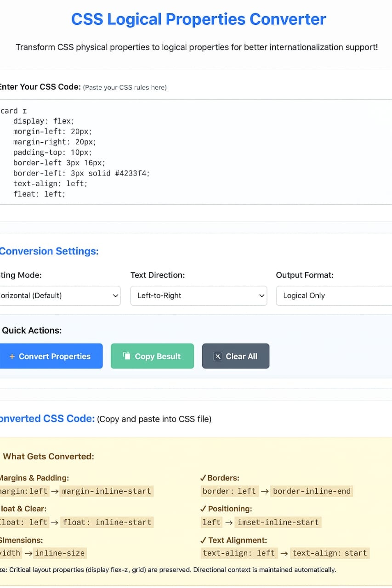Open the Output Format dropdown
This screenshot has width=392, height=588.
point(334,295)
